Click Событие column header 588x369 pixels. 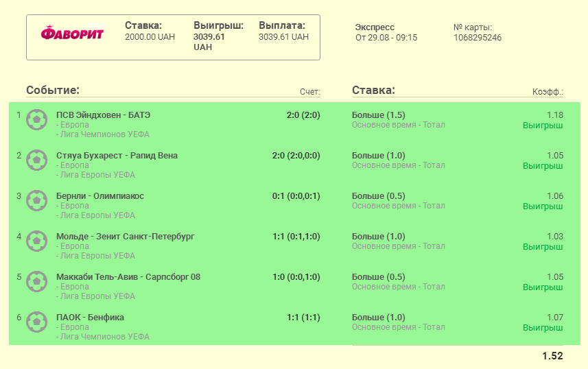pos(53,90)
